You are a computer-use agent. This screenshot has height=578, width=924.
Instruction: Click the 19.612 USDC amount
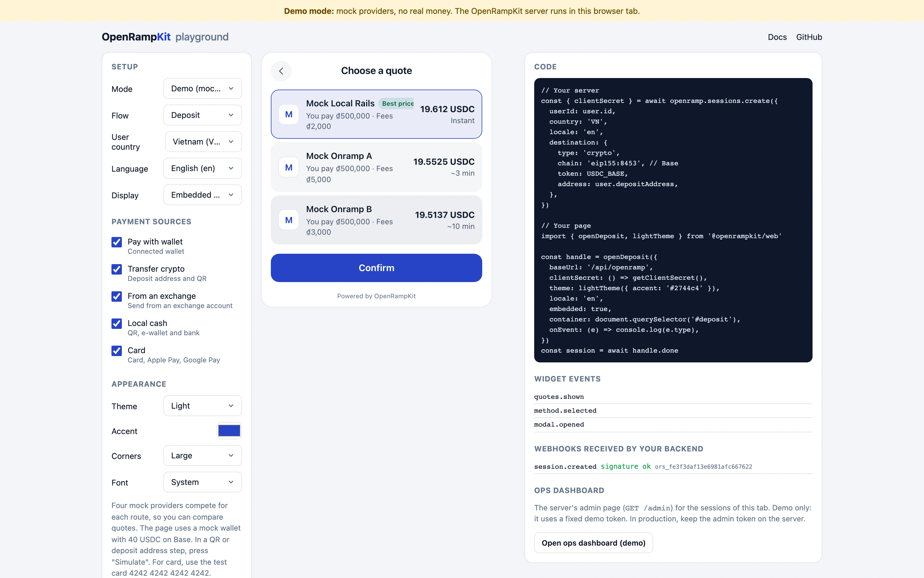pos(447,109)
